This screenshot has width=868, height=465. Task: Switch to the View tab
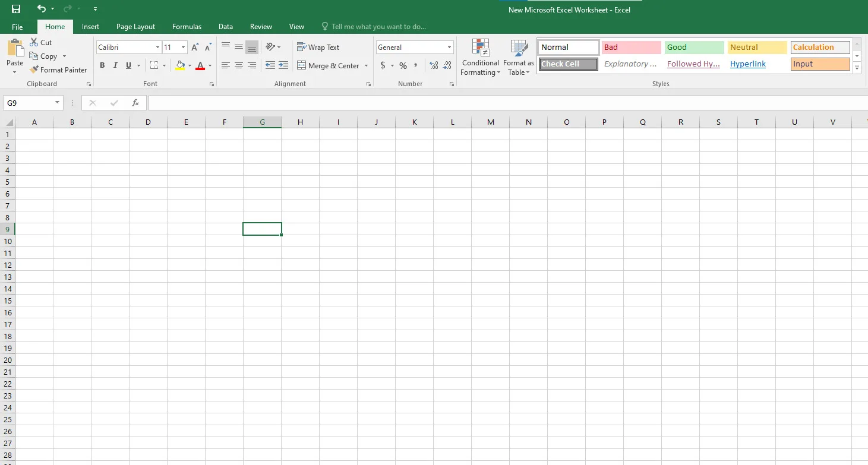click(296, 27)
